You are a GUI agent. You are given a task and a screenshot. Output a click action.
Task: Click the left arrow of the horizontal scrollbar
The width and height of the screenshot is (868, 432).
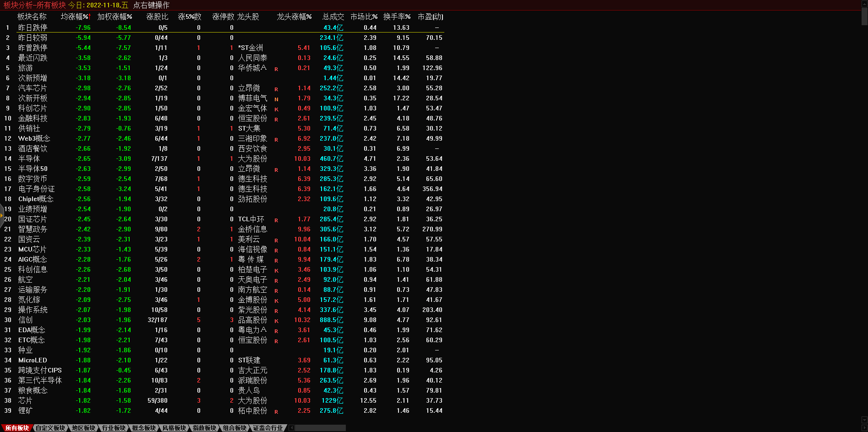pos(291,428)
